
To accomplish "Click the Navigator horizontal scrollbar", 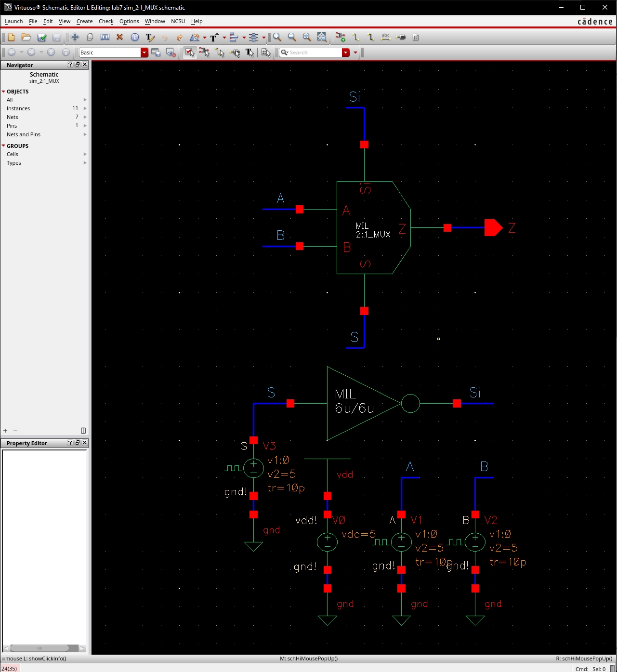I will (x=39, y=648).
